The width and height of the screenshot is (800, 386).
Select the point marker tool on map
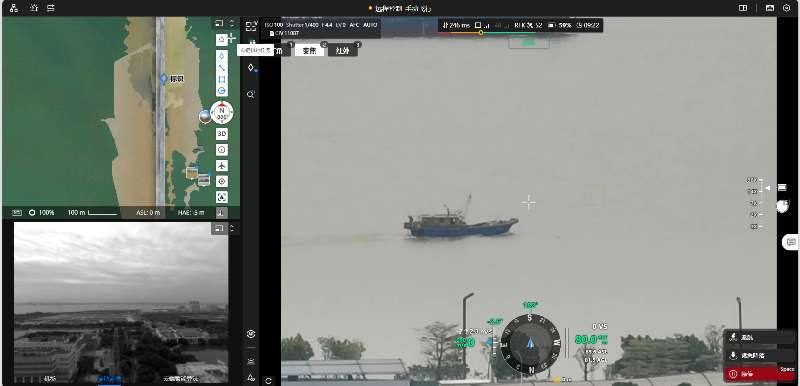click(222, 56)
